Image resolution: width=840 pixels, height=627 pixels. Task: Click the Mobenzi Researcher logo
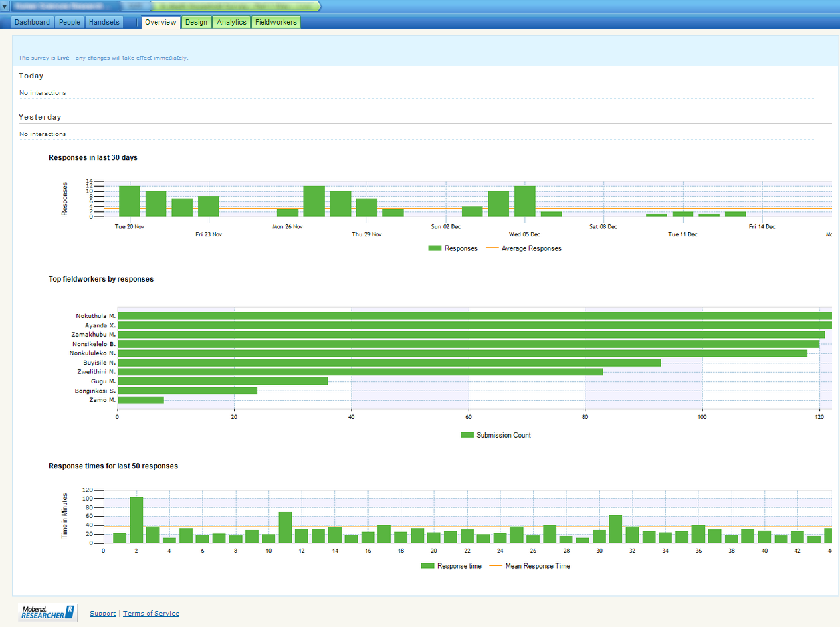click(x=48, y=612)
